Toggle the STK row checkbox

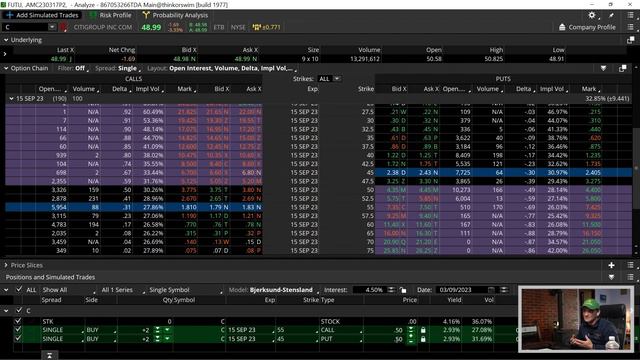pos(18,321)
